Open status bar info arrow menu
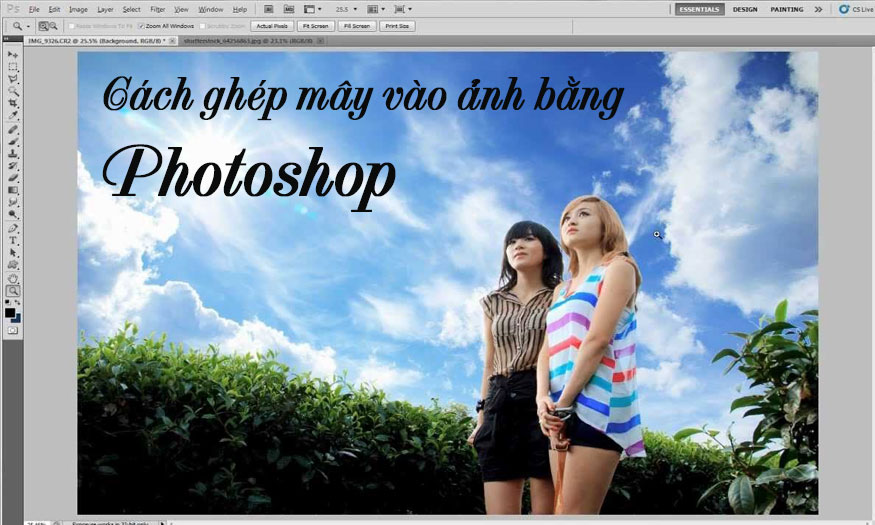 coord(162,523)
